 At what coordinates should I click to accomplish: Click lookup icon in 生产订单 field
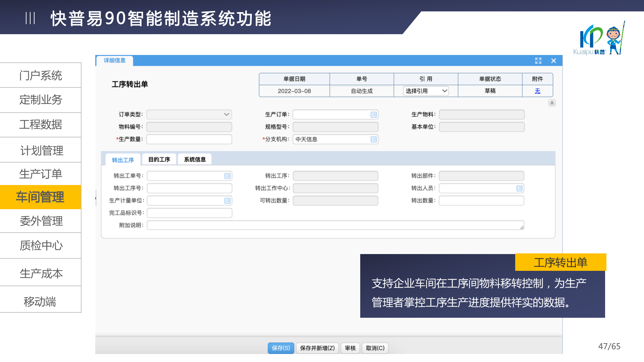374,115
